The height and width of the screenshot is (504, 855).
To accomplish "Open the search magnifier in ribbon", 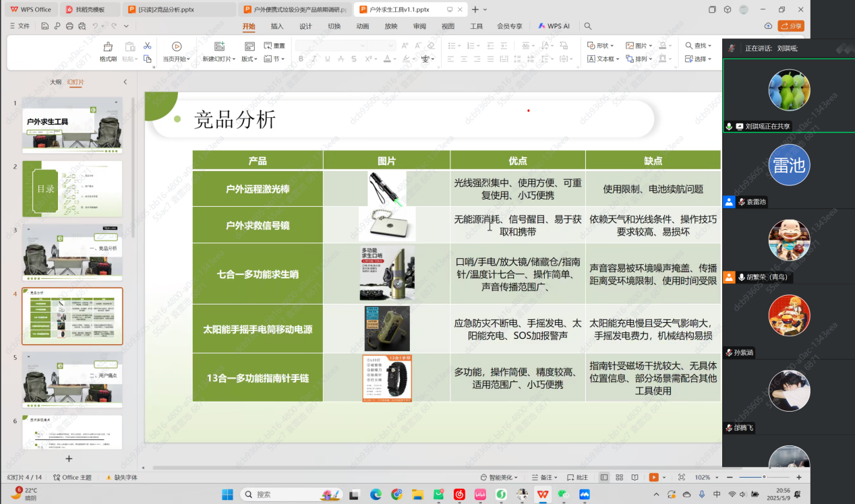I will click(x=588, y=26).
